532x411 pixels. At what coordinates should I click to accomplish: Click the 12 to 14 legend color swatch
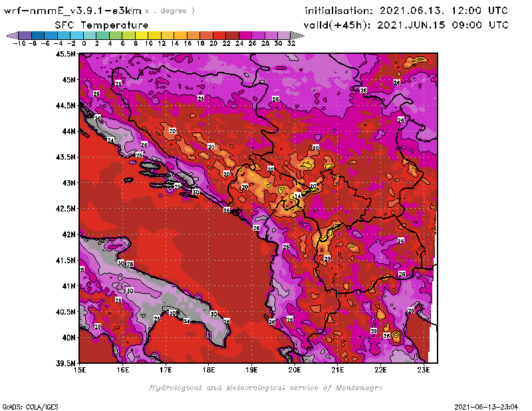(168, 35)
